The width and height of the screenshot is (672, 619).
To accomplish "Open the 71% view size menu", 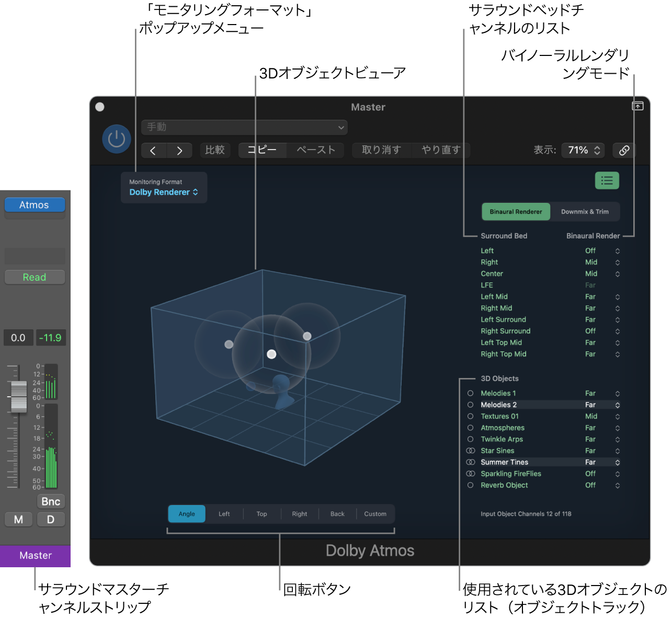I will point(583,151).
